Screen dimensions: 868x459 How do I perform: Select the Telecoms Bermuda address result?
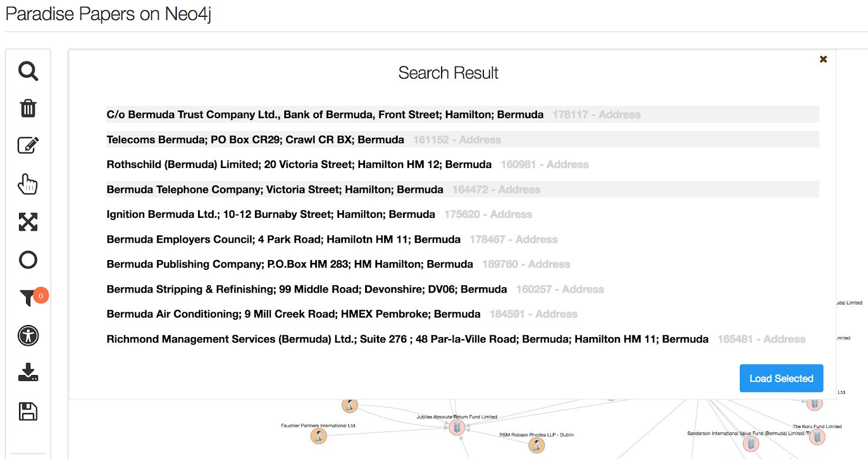[463, 139]
